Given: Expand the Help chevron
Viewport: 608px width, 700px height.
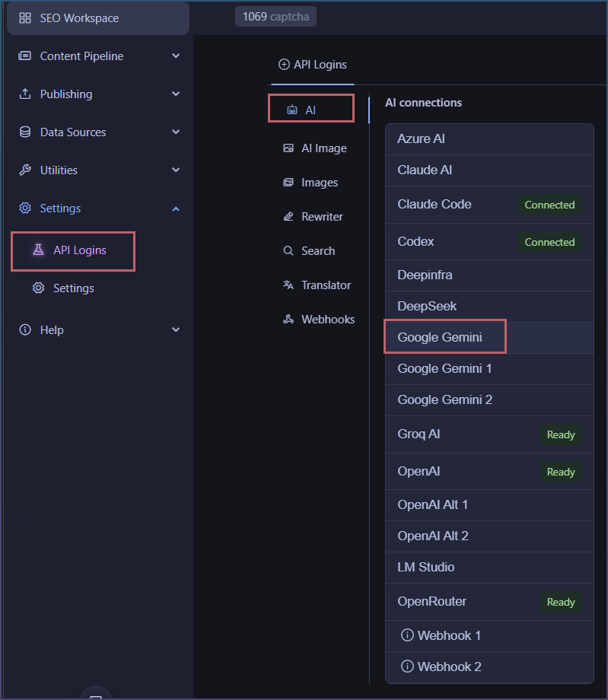Looking at the screenshot, I should pyautogui.click(x=176, y=329).
